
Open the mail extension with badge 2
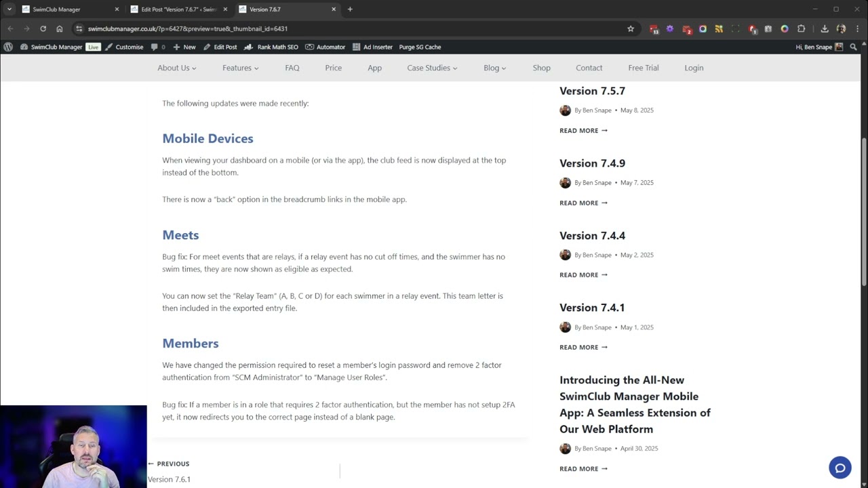(x=686, y=28)
